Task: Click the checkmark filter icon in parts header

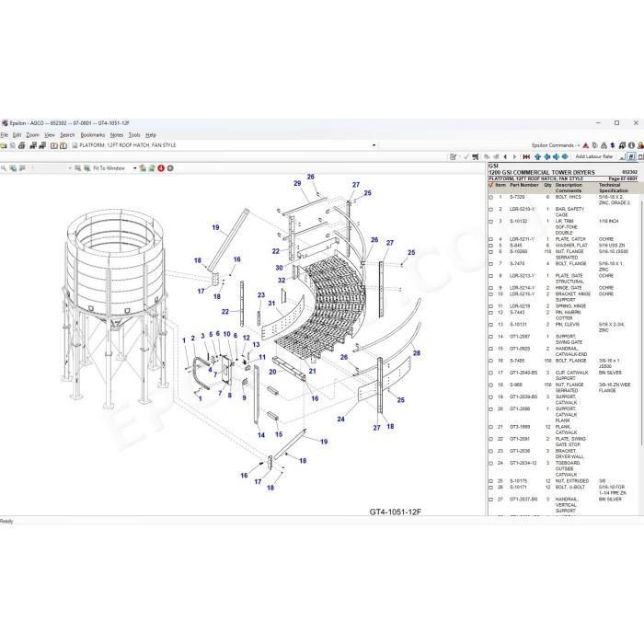Action: pos(490,185)
